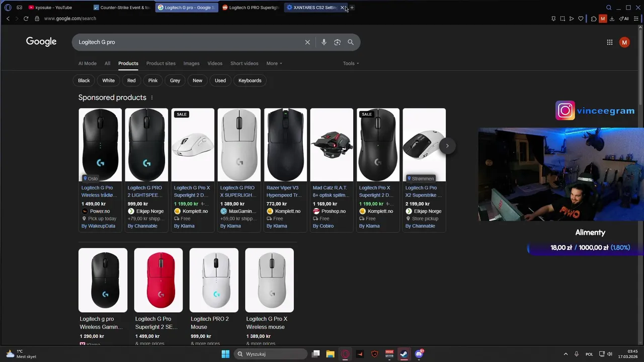This screenshot has width=644, height=362.
Task: Click the Windows taskbar Wyszukaj search box
Action: (x=271, y=354)
